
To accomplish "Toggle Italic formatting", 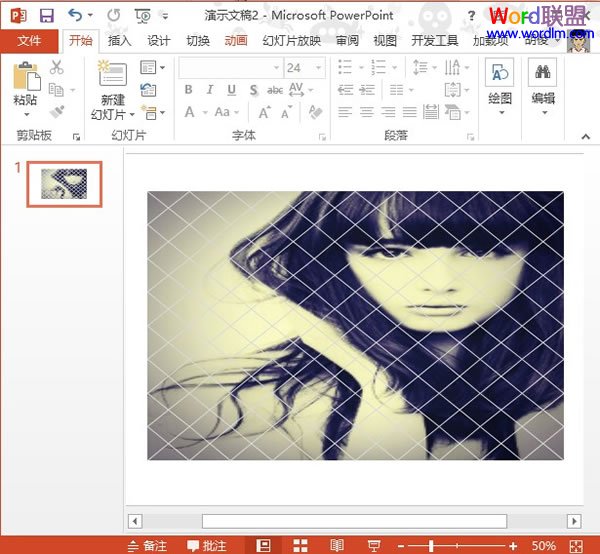I will pyautogui.click(x=210, y=90).
